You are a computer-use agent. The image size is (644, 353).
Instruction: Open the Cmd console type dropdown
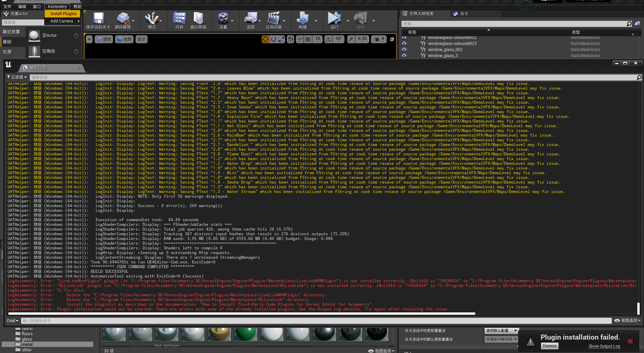[x=12, y=321]
